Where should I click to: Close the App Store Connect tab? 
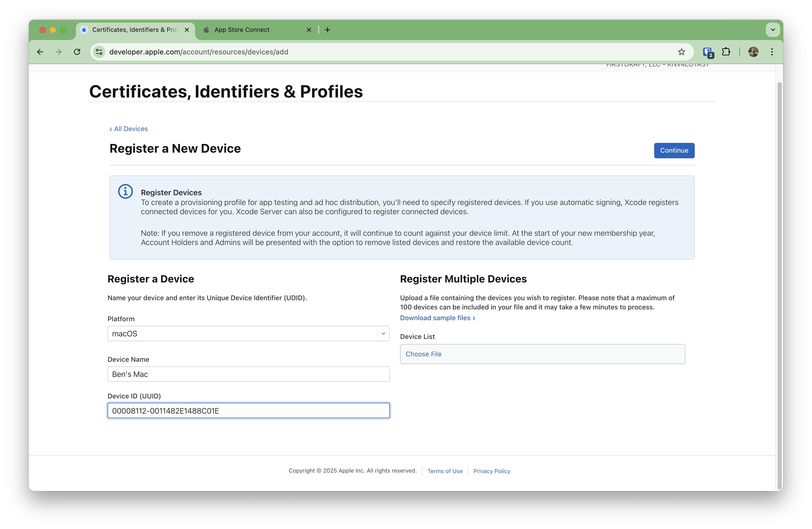[x=309, y=30]
